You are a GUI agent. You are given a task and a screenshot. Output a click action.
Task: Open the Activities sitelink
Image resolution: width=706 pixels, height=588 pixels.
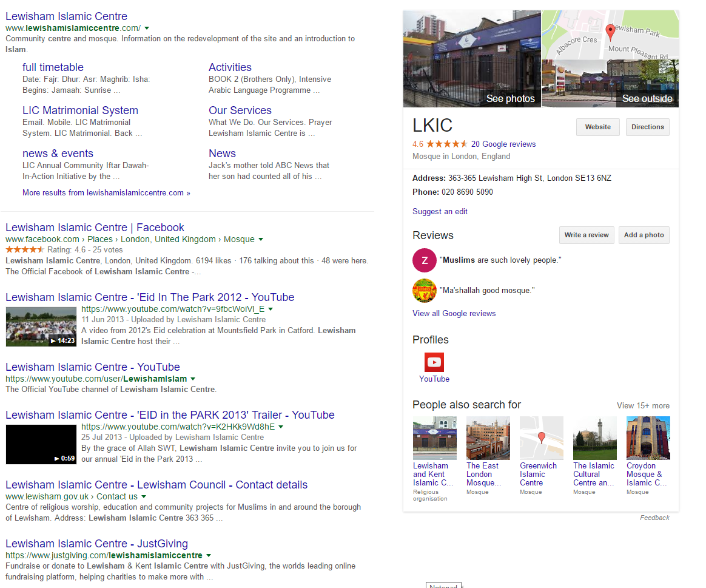230,67
